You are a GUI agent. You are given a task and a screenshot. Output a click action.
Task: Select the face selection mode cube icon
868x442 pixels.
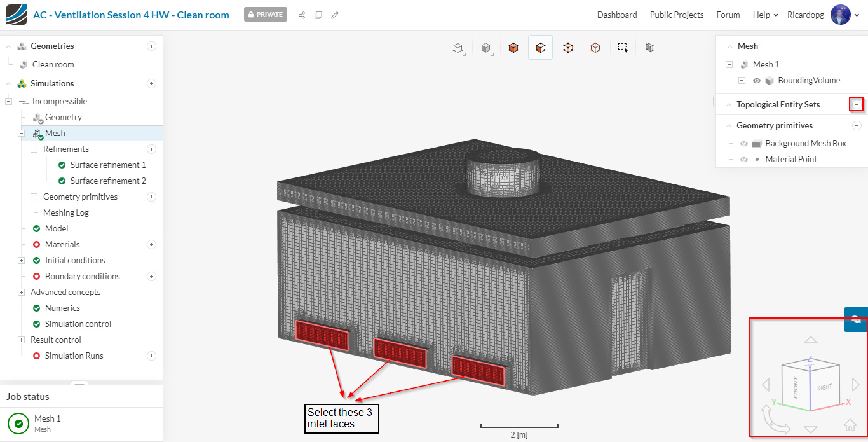[x=540, y=48]
